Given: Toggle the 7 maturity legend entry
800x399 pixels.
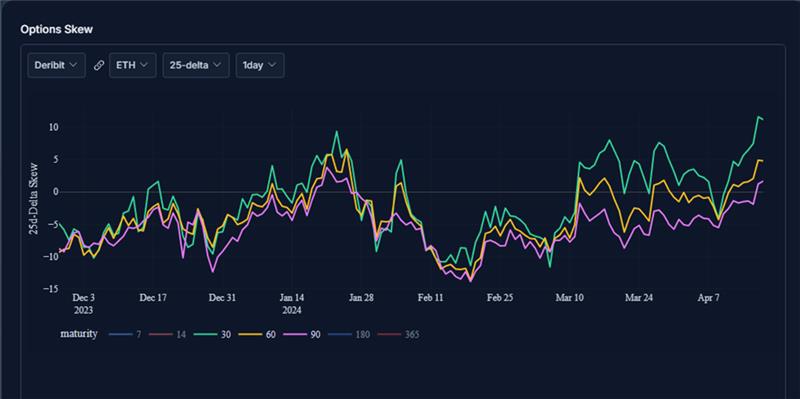Looking at the screenshot, I should pyautogui.click(x=125, y=335).
